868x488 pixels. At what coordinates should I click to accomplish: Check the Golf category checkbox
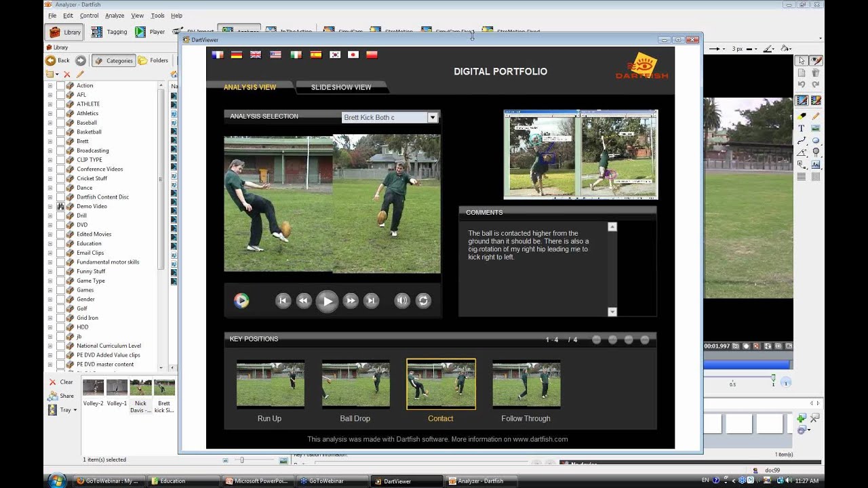click(x=60, y=308)
